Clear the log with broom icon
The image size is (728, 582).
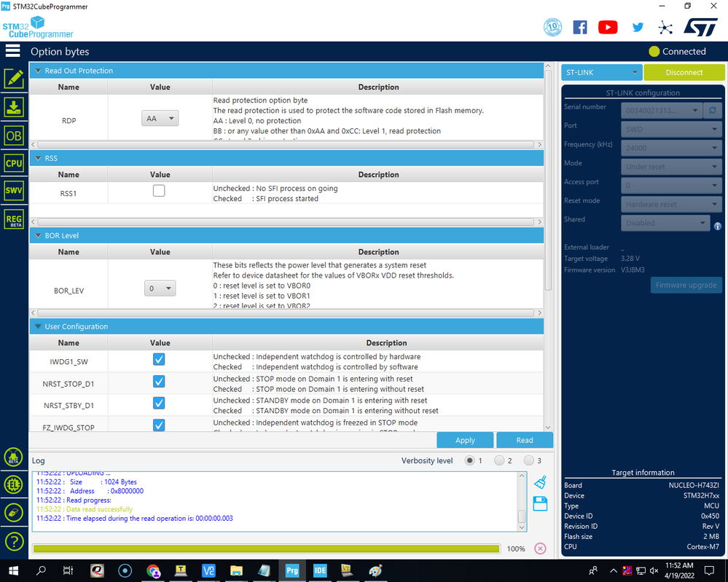540,482
